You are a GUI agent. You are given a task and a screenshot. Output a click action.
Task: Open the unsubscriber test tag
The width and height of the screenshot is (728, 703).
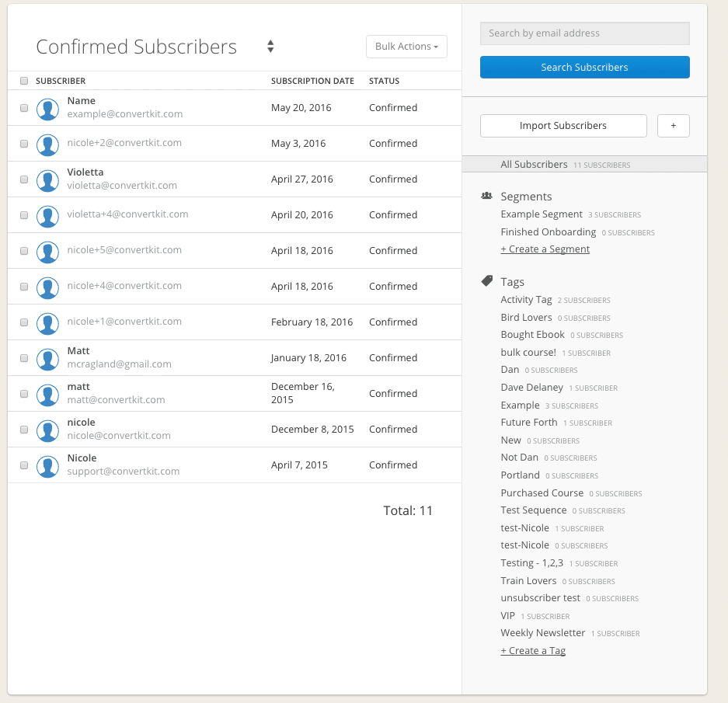pos(541,598)
